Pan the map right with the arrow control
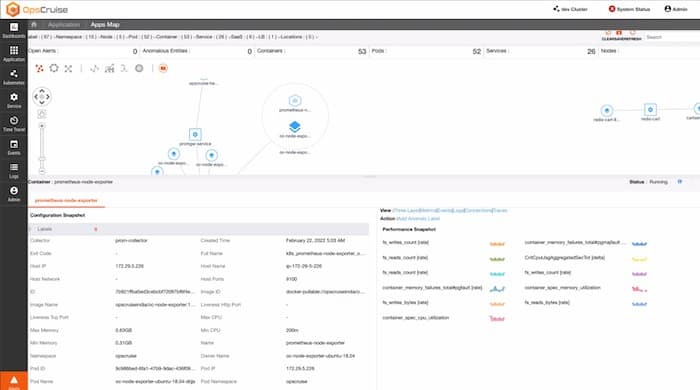Image resolution: width=700 pixels, height=390 pixels. point(48,97)
